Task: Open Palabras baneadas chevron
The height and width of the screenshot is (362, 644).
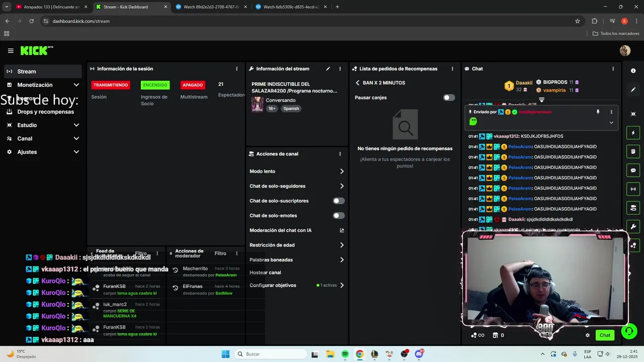Action: click(x=342, y=260)
